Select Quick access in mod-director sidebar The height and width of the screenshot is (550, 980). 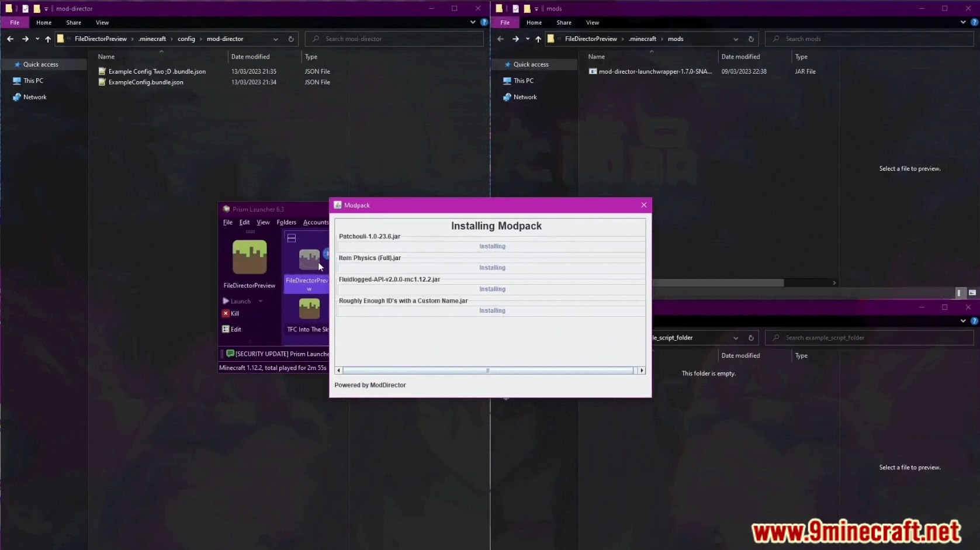tap(41, 64)
